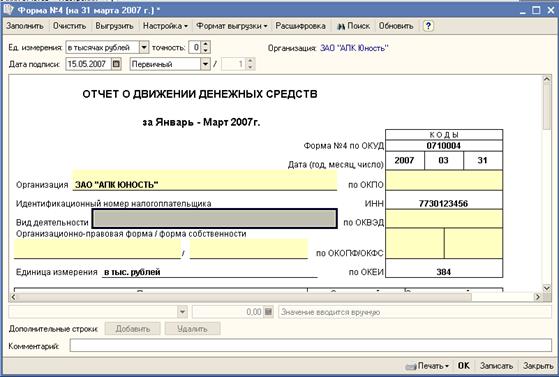Increase the точность precision value

coord(206,44)
